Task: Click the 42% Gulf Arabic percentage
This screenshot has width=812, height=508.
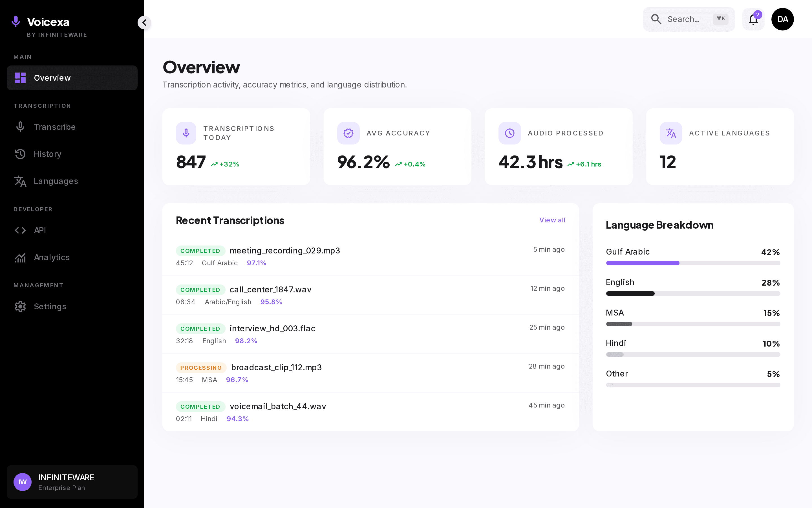Action: tap(770, 252)
